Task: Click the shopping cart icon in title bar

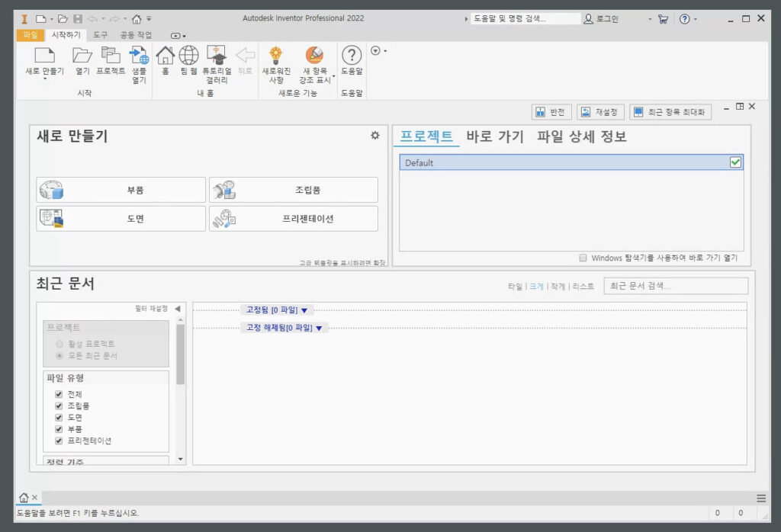Action: pyautogui.click(x=663, y=19)
